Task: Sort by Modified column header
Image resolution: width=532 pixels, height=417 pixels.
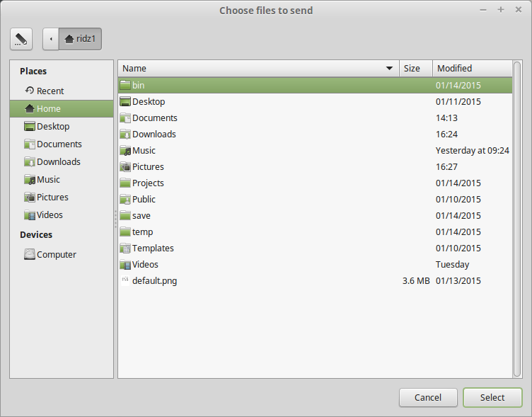Action: 473,68
